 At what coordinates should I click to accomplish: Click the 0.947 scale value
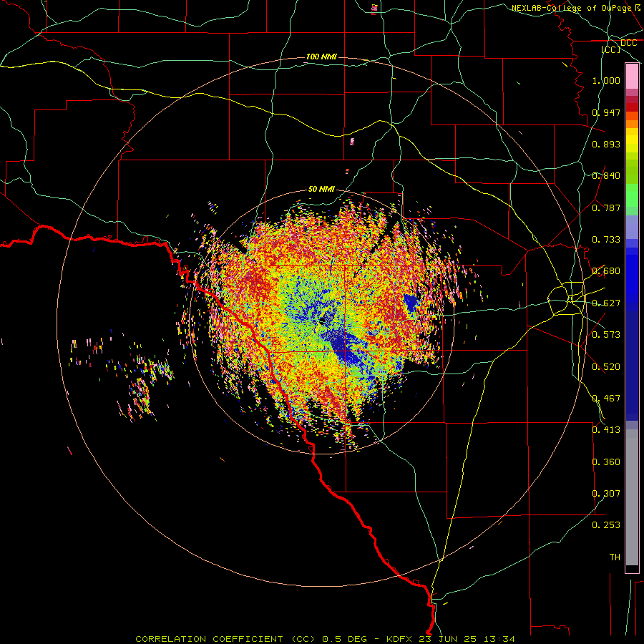click(x=606, y=112)
